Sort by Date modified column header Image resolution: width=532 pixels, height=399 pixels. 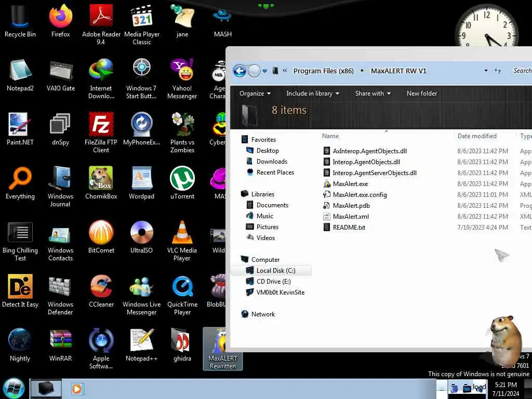coord(477,136)
